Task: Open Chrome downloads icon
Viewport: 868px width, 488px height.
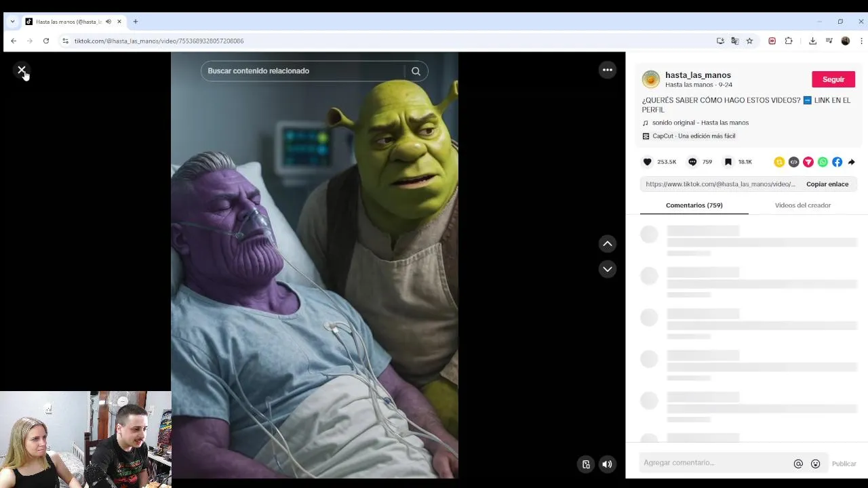Action: (x=812, y=41)
